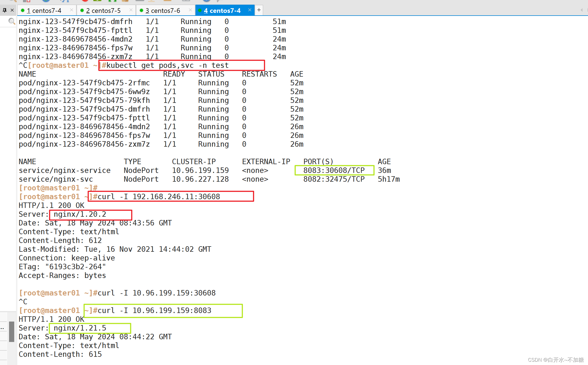The width and height of the screenshot is (588, 365).
Task: Click the Server nginx/1.21.5 value
Action: point(80,328)
